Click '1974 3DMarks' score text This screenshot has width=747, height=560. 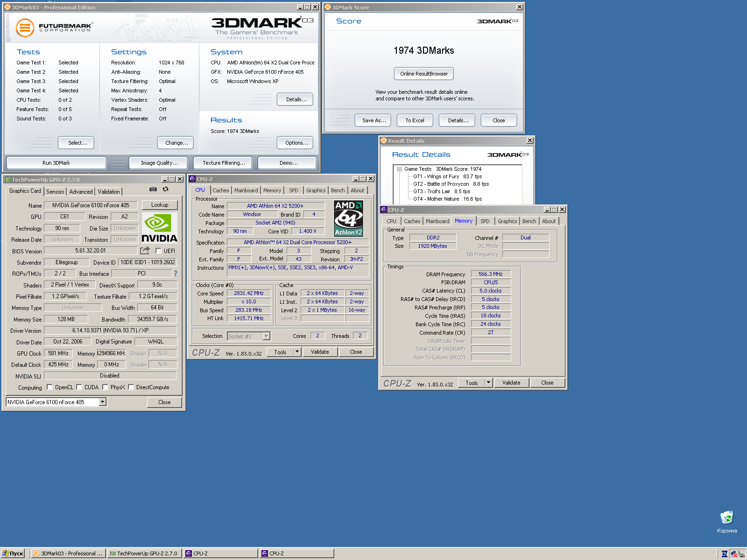tap(424, 50)
